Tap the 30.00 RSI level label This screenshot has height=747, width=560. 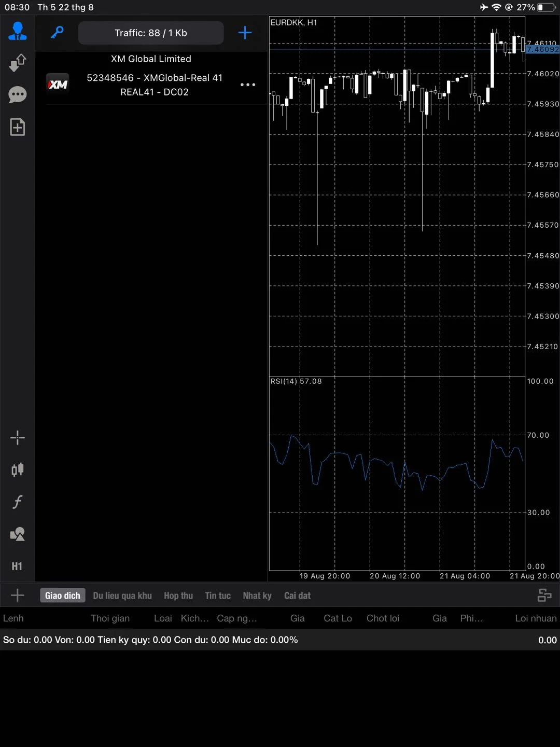pyautogui.click(x=538, y=513)
